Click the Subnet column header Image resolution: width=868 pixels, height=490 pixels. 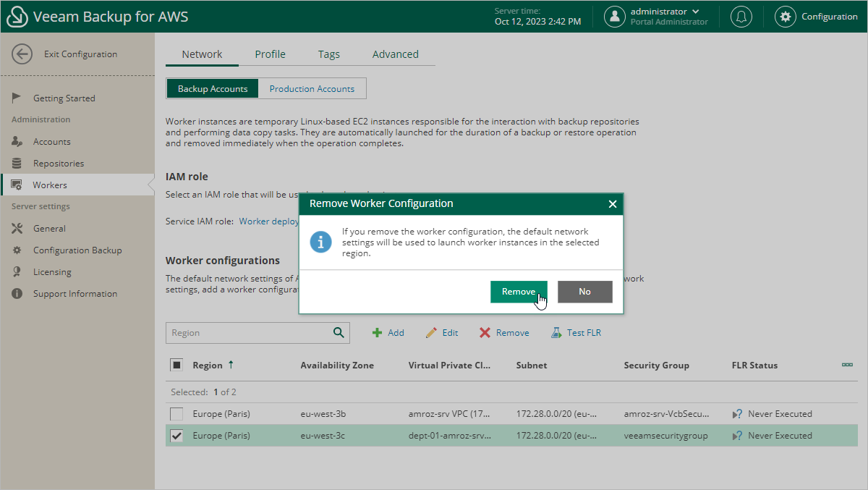click(532, 366)
